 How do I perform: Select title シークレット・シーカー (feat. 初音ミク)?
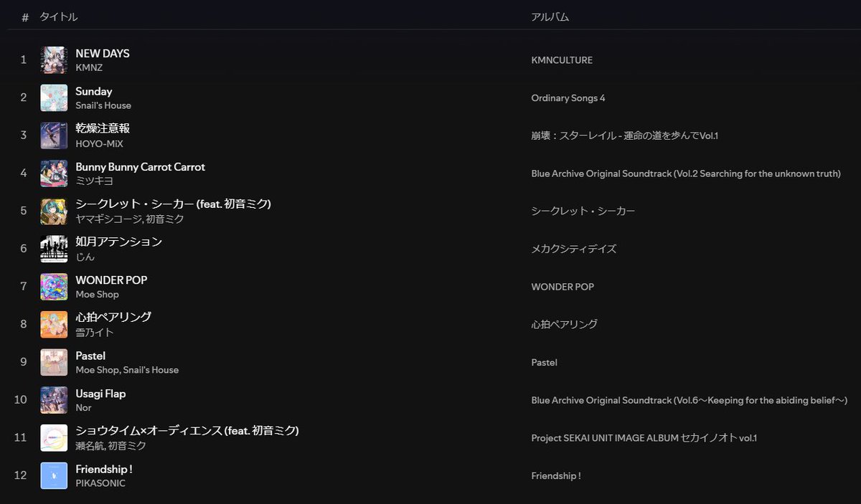coord(173,204)
